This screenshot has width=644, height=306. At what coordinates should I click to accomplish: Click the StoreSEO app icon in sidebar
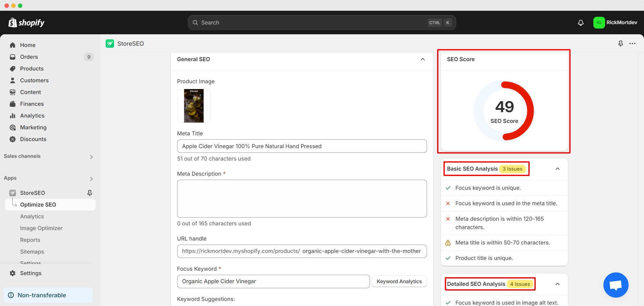13,193
